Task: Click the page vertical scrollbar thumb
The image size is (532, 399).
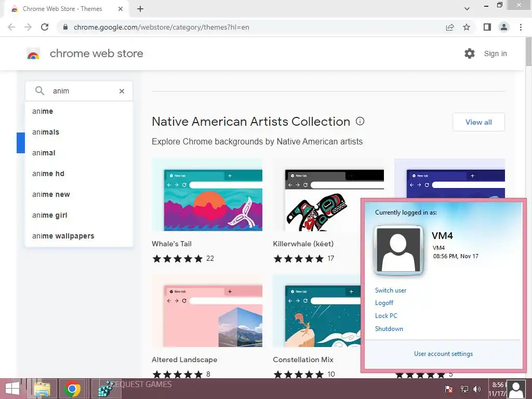Action: click(528, 51)
